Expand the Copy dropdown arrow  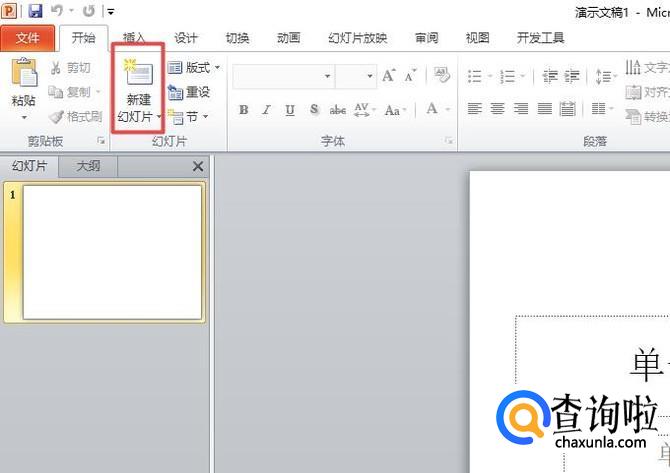[98, 92]
